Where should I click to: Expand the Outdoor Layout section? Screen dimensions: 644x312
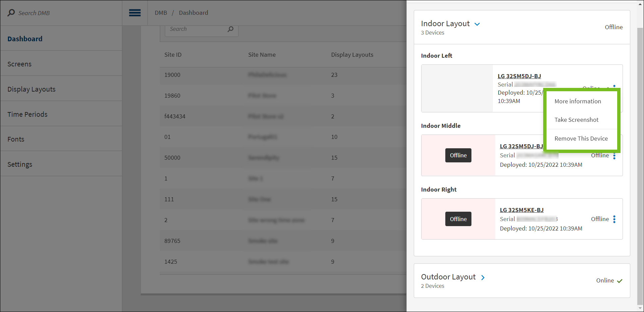(483, 277)
